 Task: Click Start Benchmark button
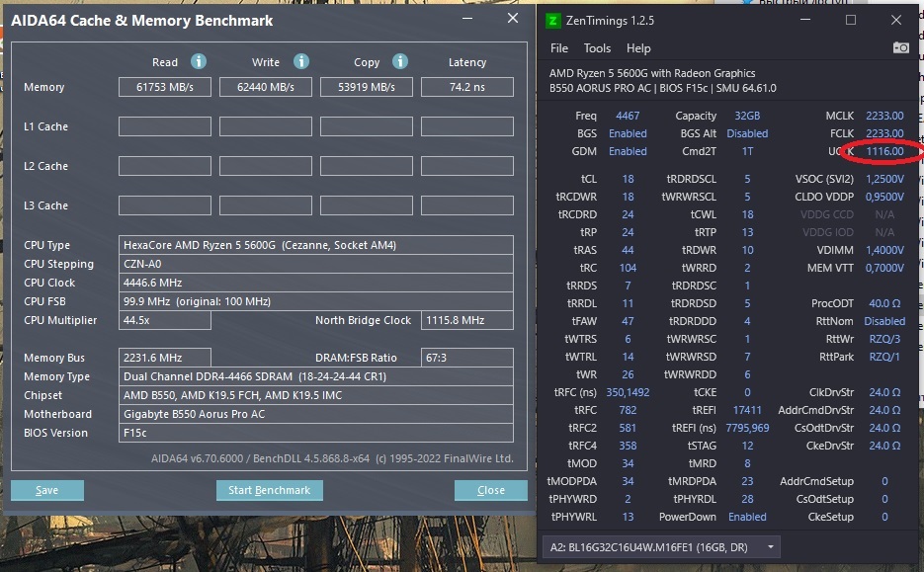[270, 490]
